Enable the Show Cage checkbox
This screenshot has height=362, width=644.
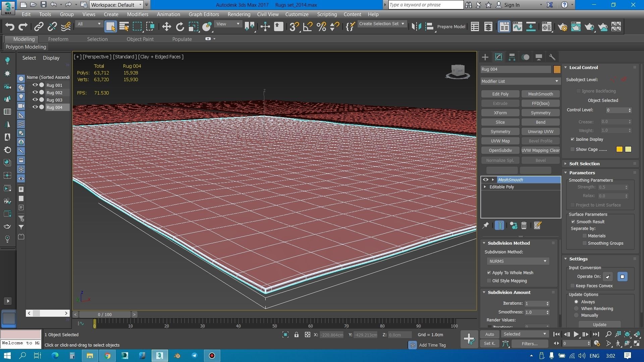(x=573, y=149)
